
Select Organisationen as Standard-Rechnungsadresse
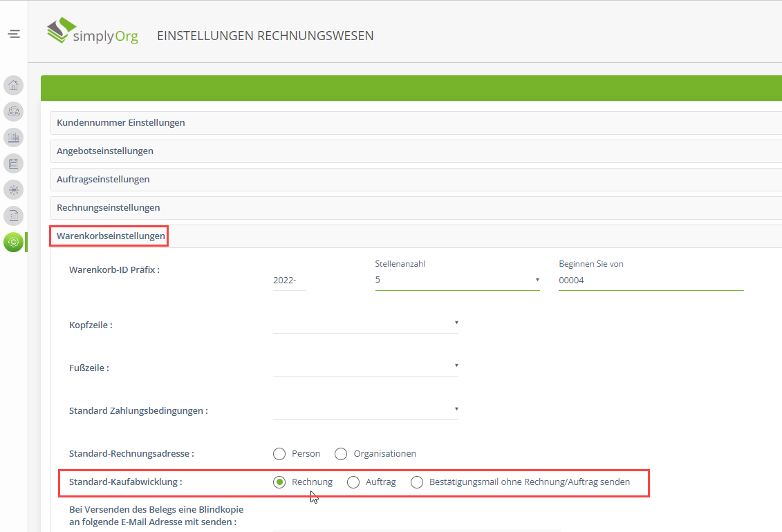tap(341, 454)
